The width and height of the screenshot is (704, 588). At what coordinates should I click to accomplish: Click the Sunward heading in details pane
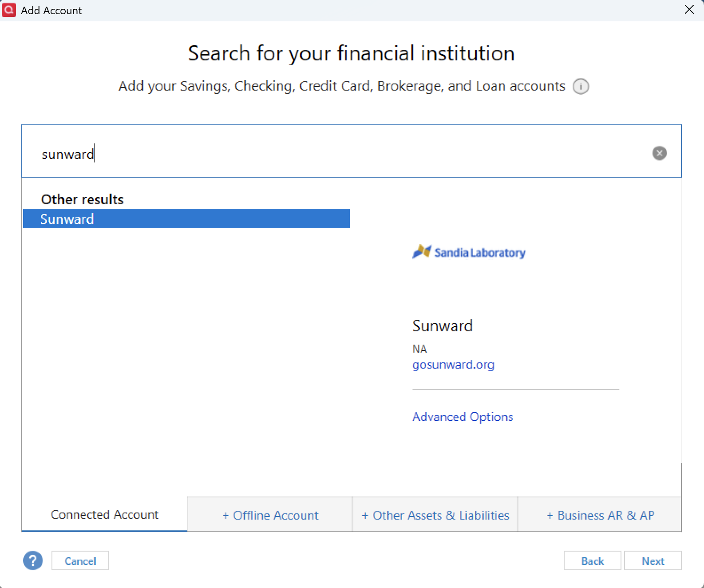pos(443,326)
